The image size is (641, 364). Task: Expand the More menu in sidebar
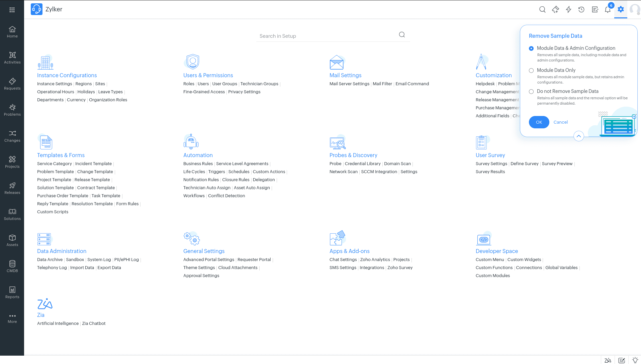click(12, 318)
